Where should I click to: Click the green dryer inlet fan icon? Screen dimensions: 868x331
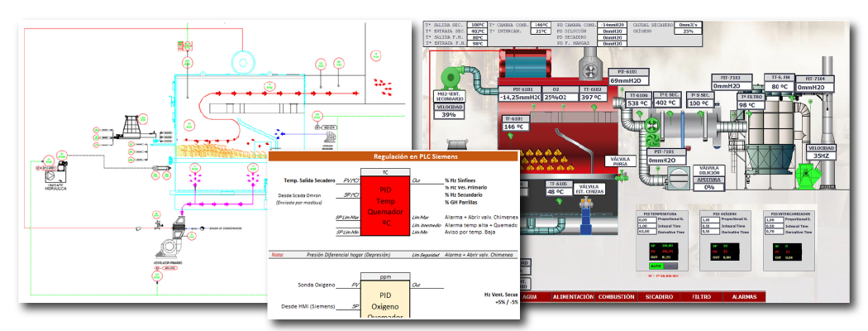(651, 126)
